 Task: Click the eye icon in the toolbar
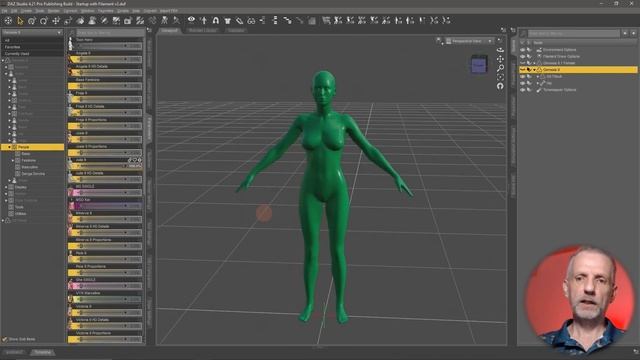191,20
